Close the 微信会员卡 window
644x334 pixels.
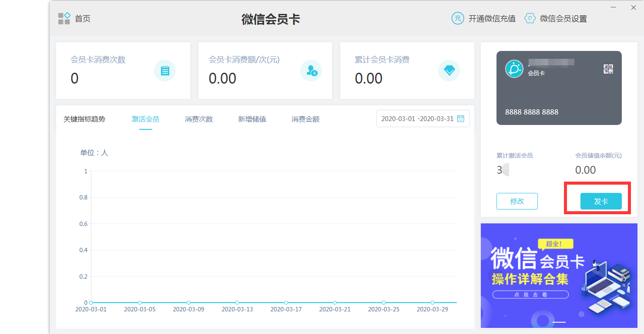point(634,7)
